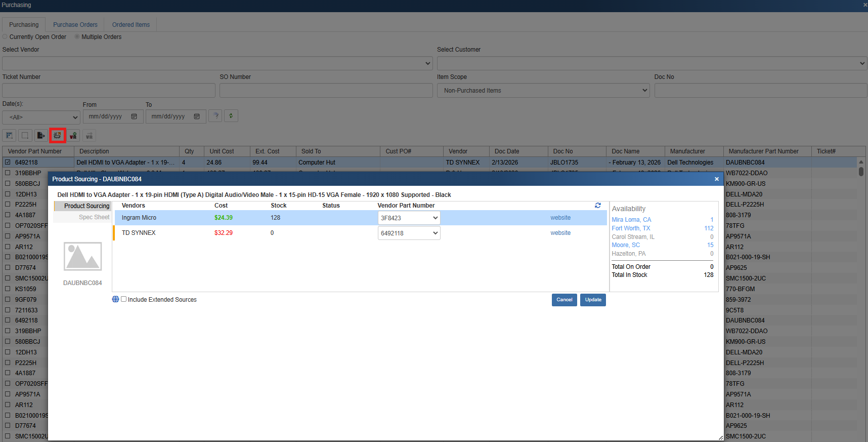Screen dimensions: 868x442
Task: Click the red VR add icon
Action: (x=73, y=136)
